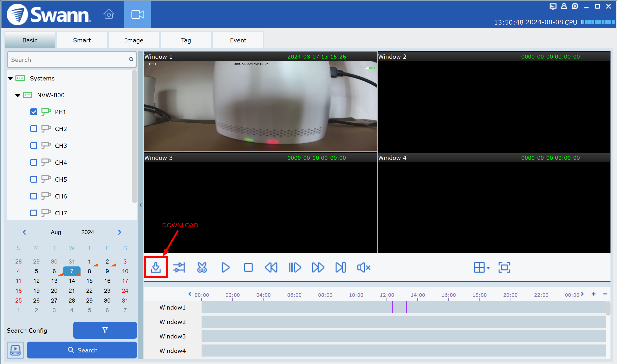Click the slow-play step button
This screenshot has height=364, width=617.
295,267
